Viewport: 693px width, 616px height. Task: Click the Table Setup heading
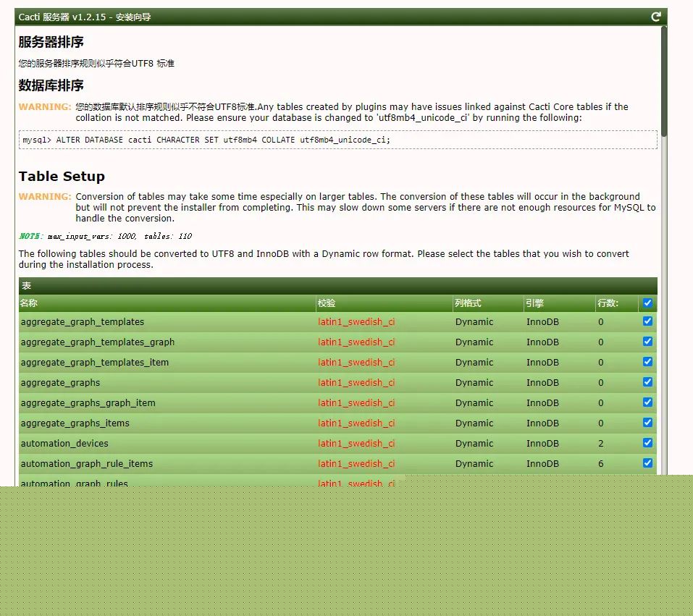(x=62, y=177)
